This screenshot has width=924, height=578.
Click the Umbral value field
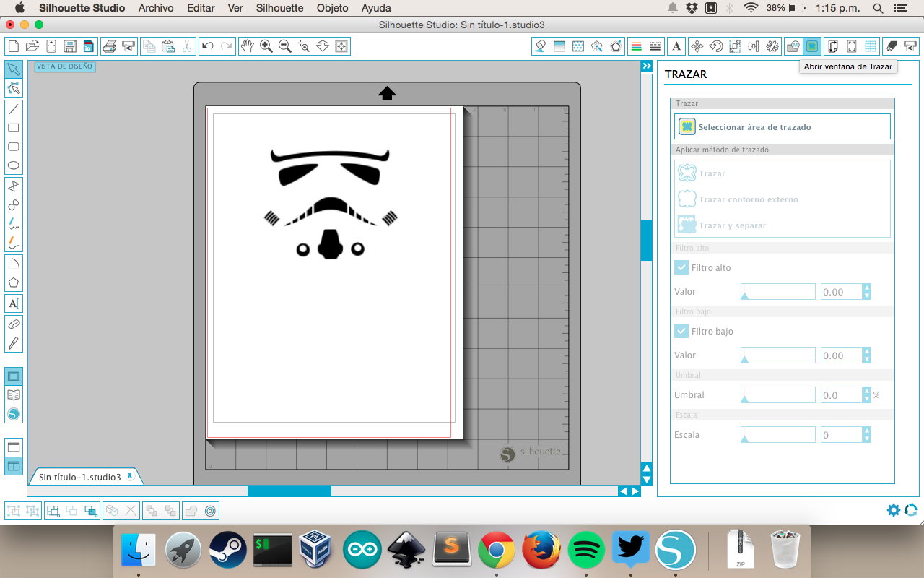(x=841, y=395)
